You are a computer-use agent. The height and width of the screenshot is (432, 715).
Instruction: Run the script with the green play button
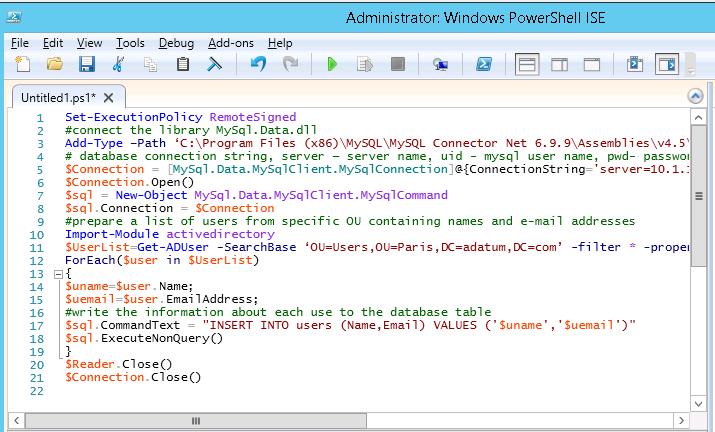pos(332,65)
